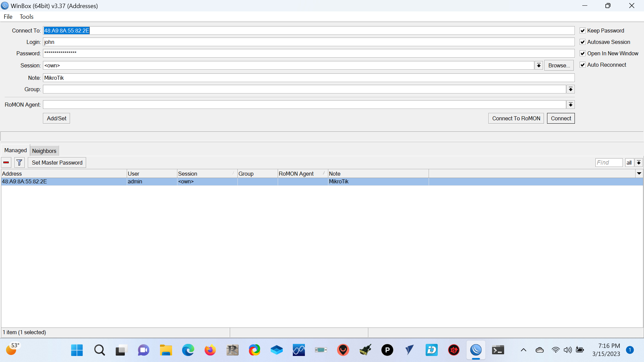Launch Firefox from the taskbar
The height and width of the screenshot is (362, 644).
(210, 350)
